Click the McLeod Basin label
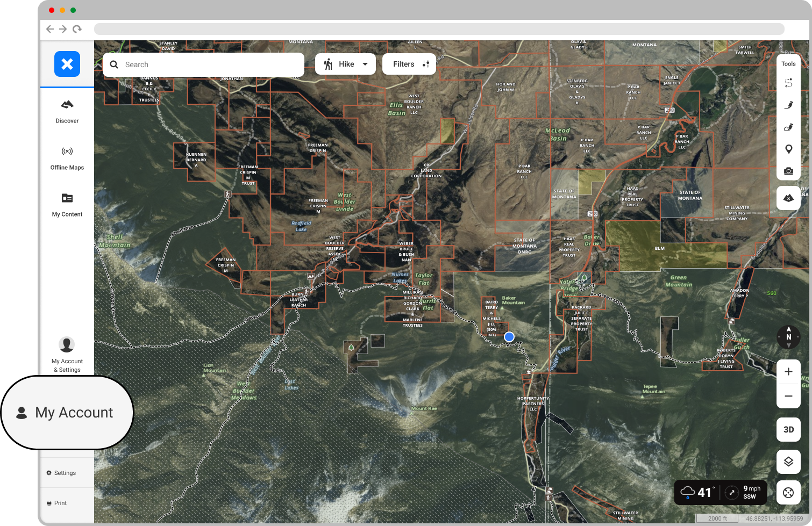Image resolution: width=812 pixels, height=526 pixels. 558,134
